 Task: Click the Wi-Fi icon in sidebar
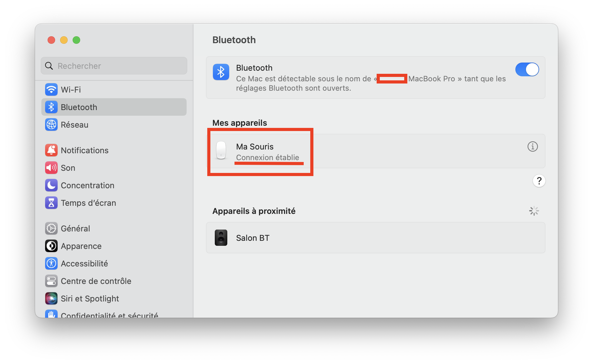[x=51, y=90]
